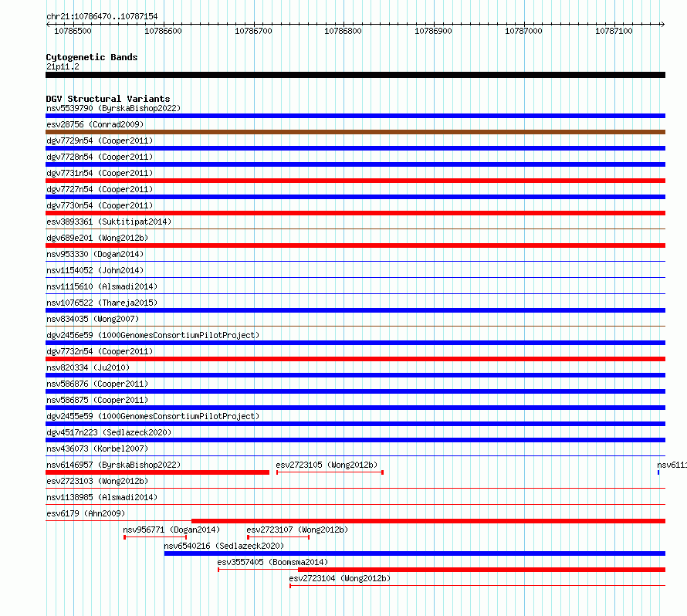
Task: Open dgv689e201 (Wong2012b) variant
Action: click(97, 238)
